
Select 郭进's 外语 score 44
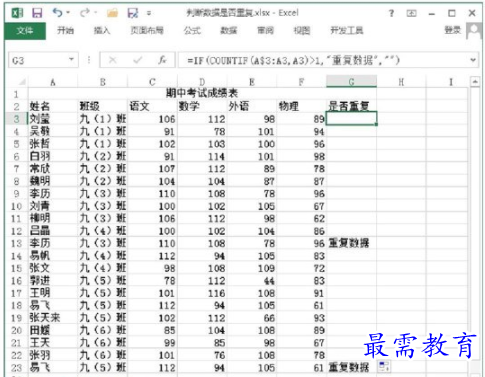click(252, 281)
